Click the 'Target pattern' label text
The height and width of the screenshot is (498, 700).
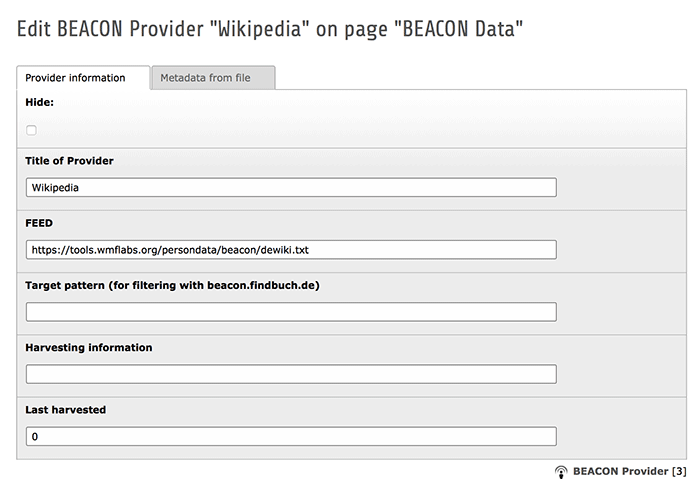pos(172,285)
